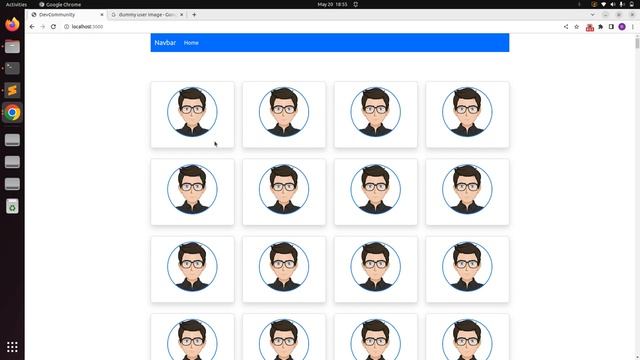Image resolution: width=640 pixels, height=360 pixels.
Task: Go back with the browser back arrow
Action: [x=32, y=27]
